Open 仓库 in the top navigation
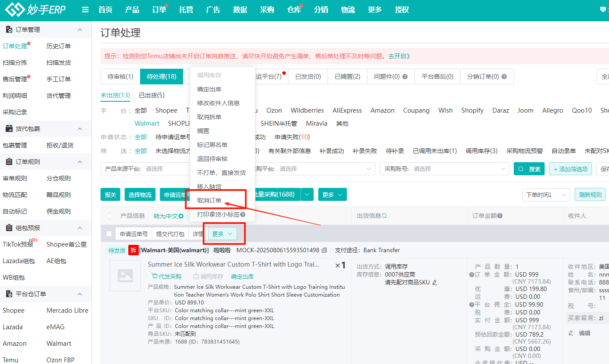Screen dimensions: 609x364 coord(294,10)
